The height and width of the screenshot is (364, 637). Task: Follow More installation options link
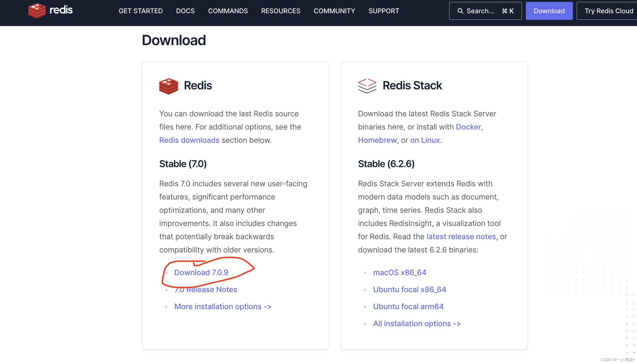223,306
